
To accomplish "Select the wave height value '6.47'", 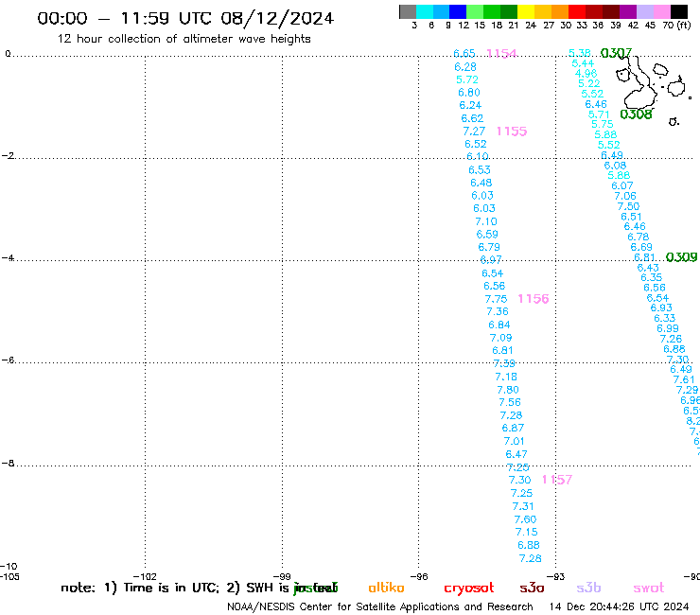I will [x=516, y=454].
